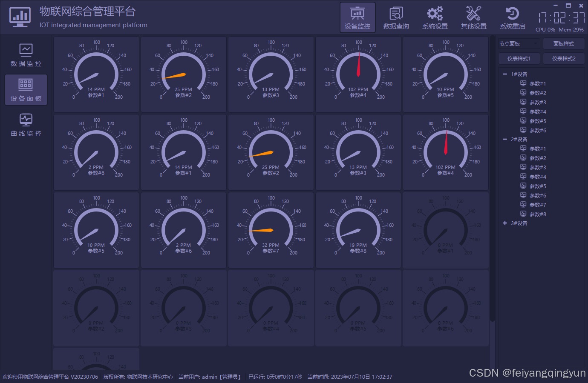Click the 当前时间 status bar entry
This screenshot has width=588, height=383.
point(350,377)
